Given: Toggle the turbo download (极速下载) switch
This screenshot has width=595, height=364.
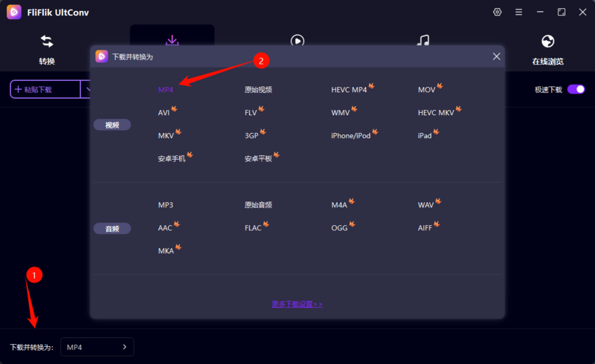Looking at the screenshot, I should (576, 89).
